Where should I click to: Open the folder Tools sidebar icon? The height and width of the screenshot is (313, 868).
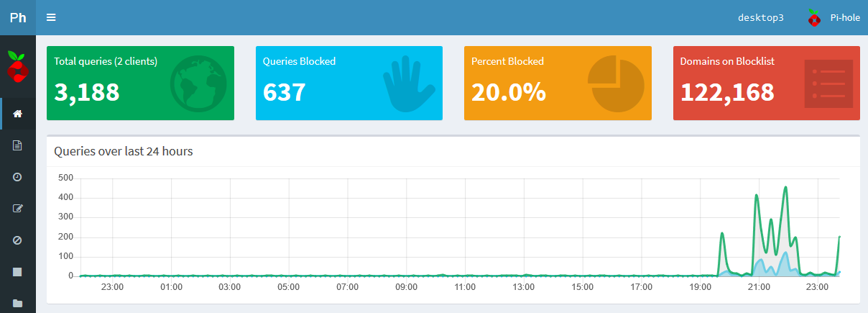pos(18,303)
